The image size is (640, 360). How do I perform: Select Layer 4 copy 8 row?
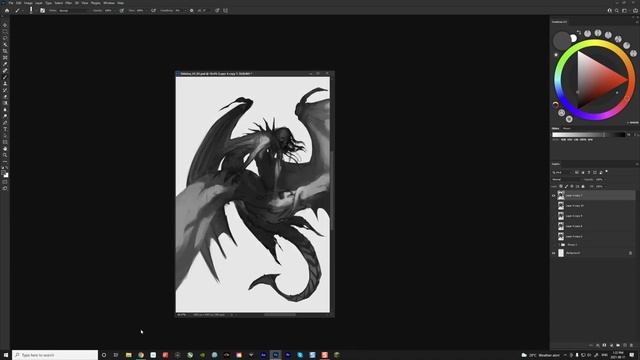[594, 226]
